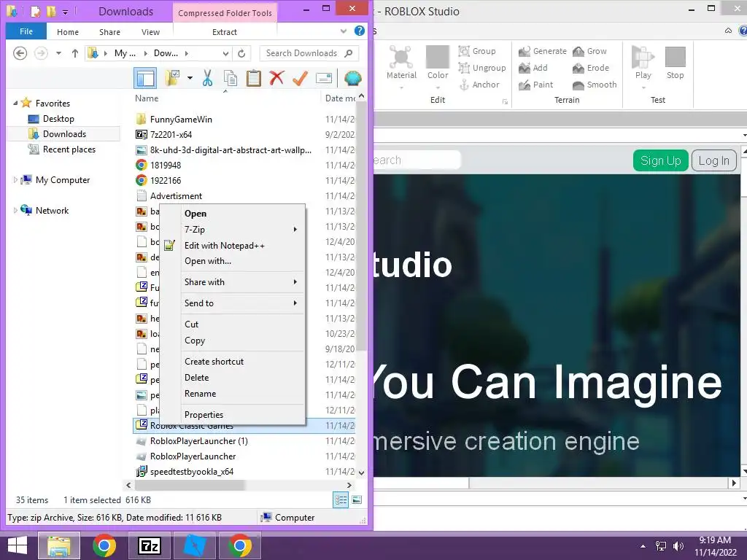Click Group in ROBLOX Studio Edit section
Screen dimensions: 747x560
[x=477, y=51]
